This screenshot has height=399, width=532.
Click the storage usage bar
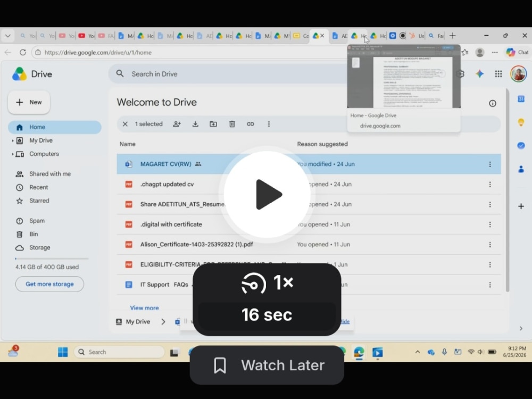point(52,259)
